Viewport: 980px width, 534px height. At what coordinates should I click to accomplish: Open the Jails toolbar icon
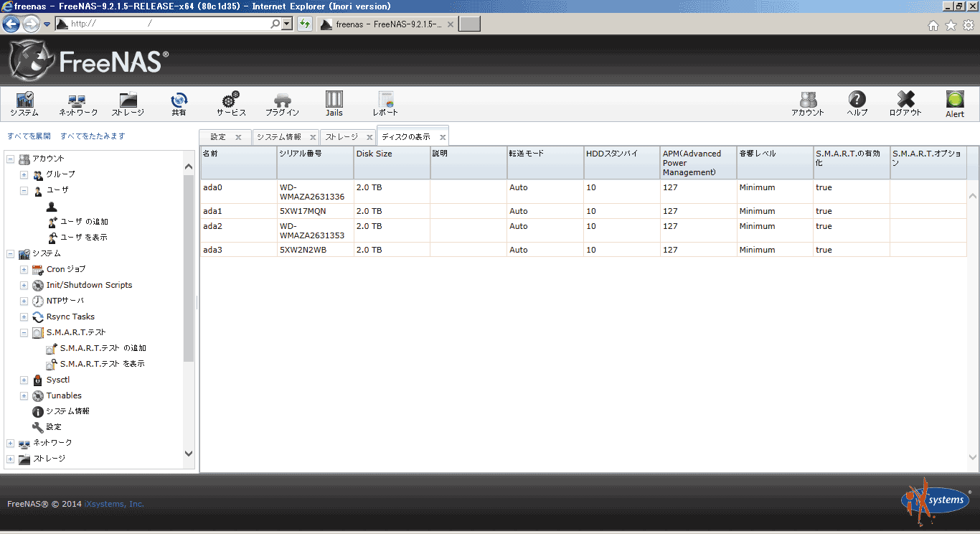point(334,104)
